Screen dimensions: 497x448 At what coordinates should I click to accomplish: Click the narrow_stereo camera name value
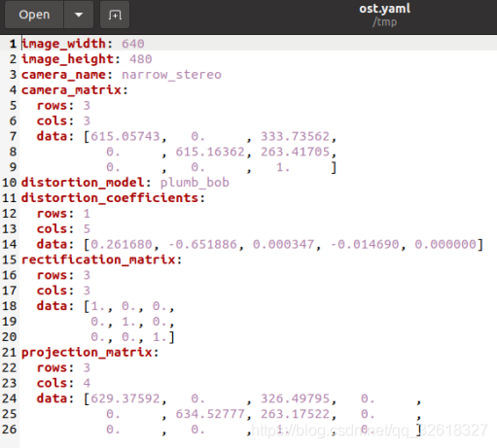[x=171, y=75]
